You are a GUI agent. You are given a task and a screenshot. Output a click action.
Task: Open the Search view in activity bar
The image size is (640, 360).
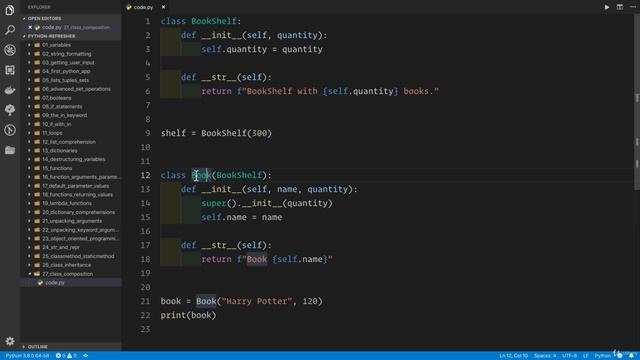pos(10,30)
